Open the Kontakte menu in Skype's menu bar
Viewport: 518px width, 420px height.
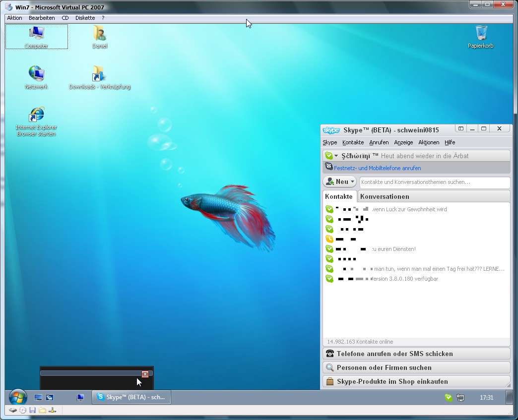353,142
